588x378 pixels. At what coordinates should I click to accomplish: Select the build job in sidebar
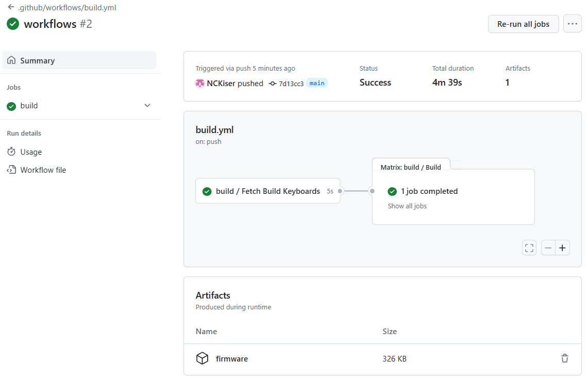click(29, 106)
